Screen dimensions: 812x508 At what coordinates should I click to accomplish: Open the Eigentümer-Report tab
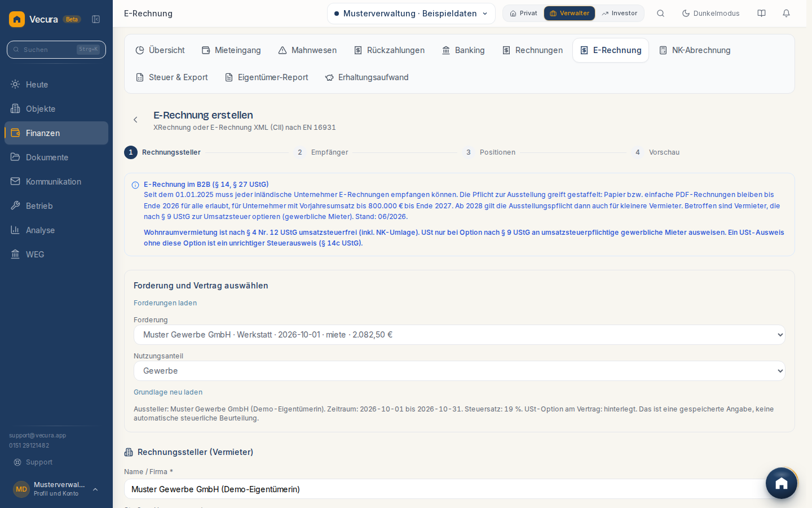(267, 77)
